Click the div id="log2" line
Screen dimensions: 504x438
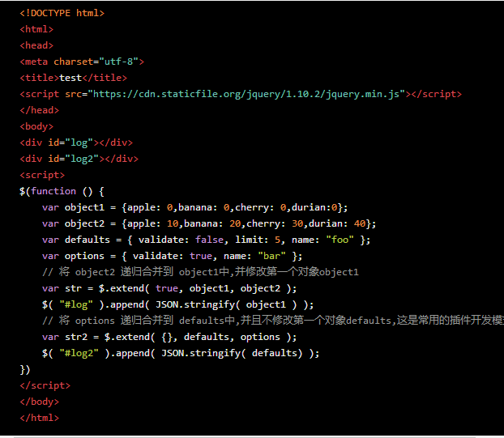coord(79,159)
